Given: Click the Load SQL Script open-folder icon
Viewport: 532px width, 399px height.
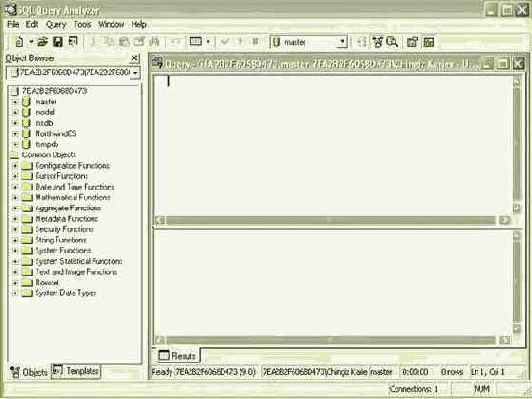Looking at the screenshot, I should pos(42,42).
